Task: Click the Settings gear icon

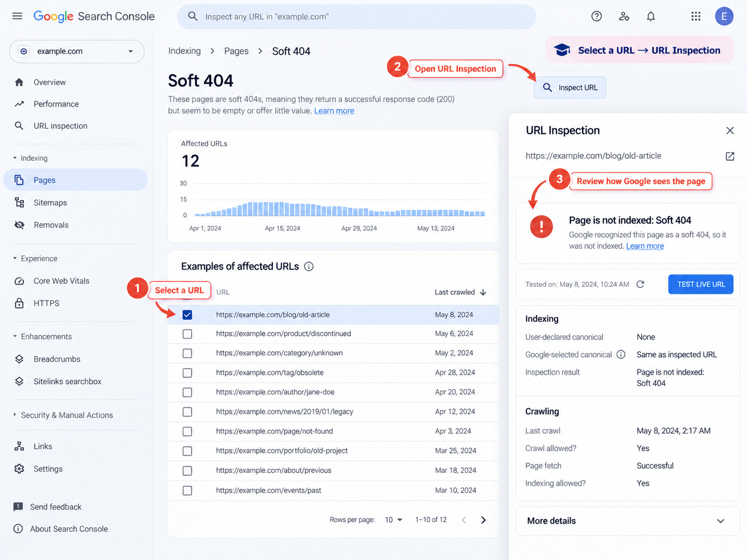Action: 19,469
